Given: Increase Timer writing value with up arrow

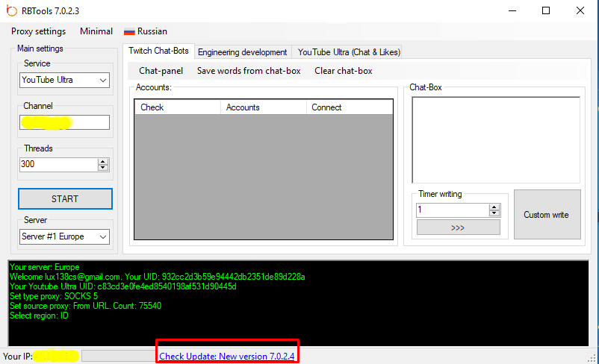Looking at the screenshot, I should pos(494,207).
